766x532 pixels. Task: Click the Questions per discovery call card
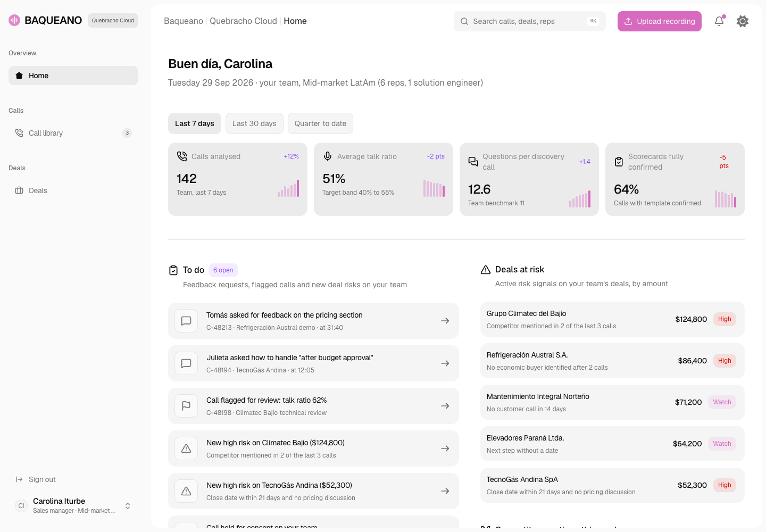[x=529, y=179]
